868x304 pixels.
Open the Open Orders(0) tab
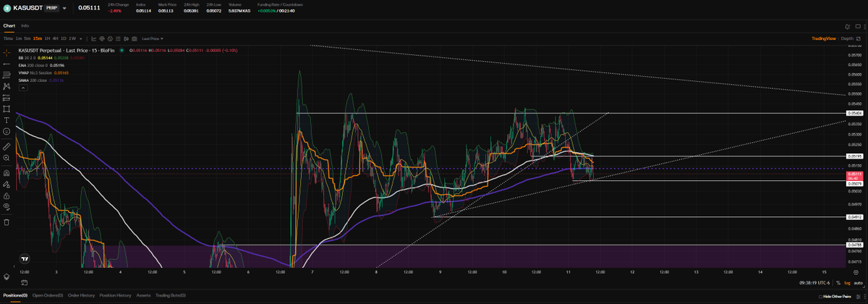click(47, 295)
